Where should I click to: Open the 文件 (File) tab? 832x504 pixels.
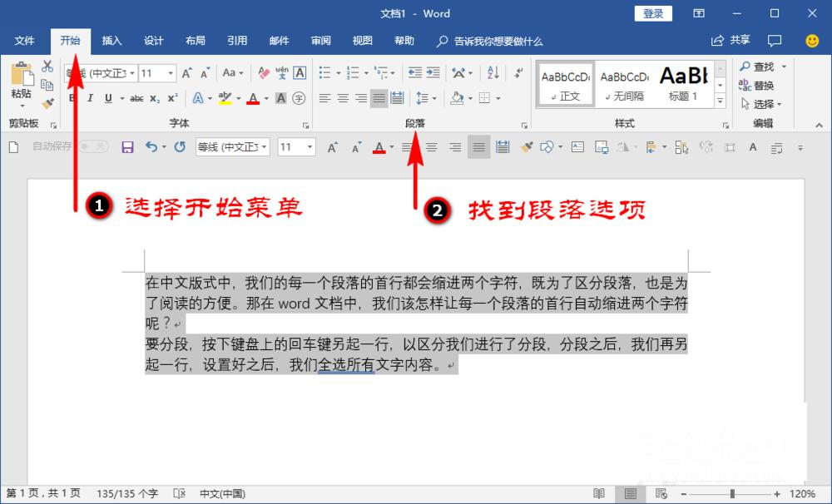pos(24,41)
